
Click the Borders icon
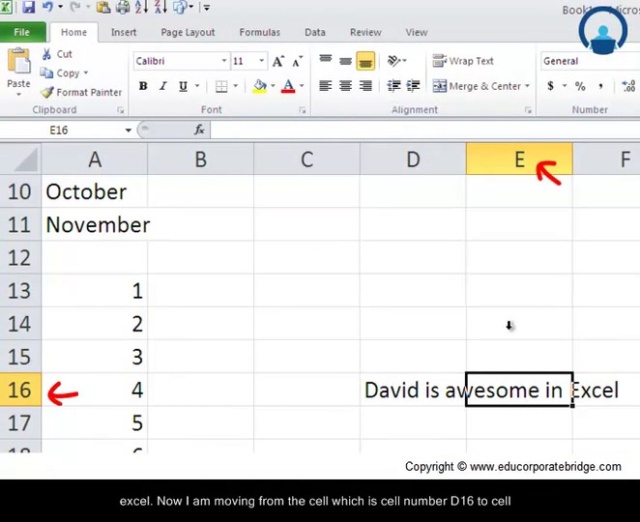click(221, 86)
